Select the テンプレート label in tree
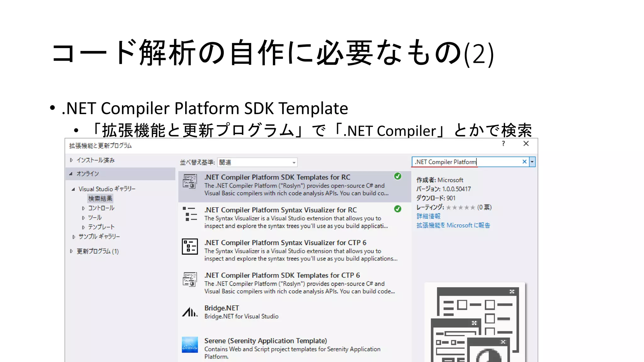Image resolution: width=644 pixels, height=362 pixels. coord(101,227)
